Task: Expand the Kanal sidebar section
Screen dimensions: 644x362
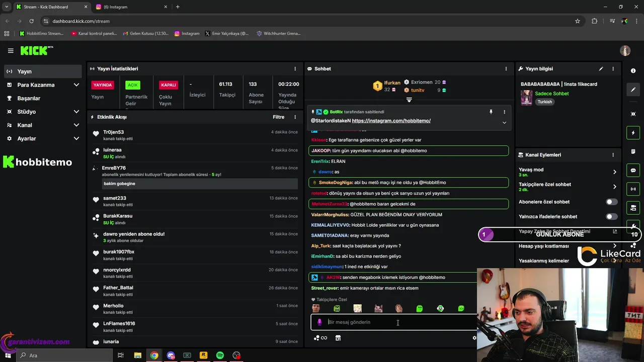Action: click(76, 125)
